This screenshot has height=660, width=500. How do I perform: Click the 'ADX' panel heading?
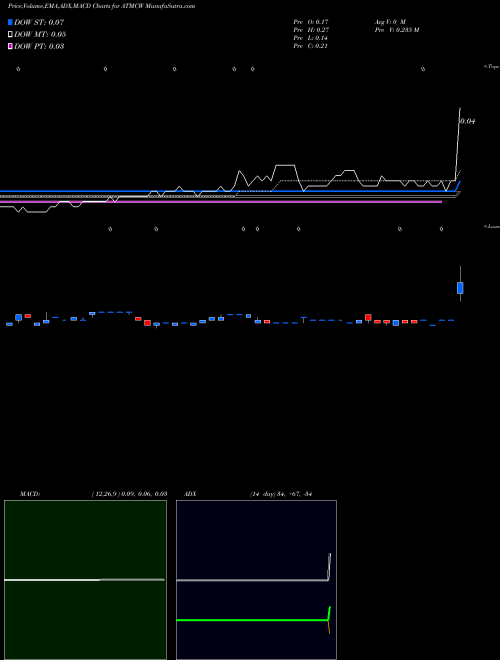click(x=190, y=494)
